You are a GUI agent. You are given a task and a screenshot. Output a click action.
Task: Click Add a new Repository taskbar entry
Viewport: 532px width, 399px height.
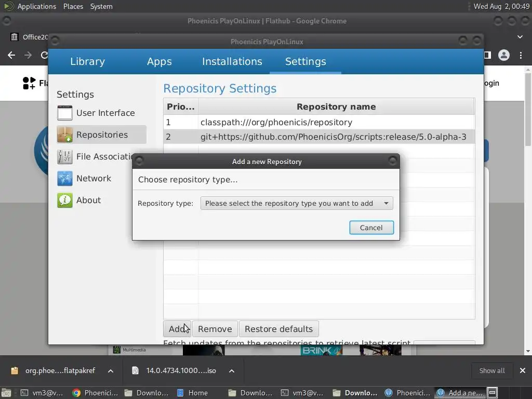click(460, 393)
